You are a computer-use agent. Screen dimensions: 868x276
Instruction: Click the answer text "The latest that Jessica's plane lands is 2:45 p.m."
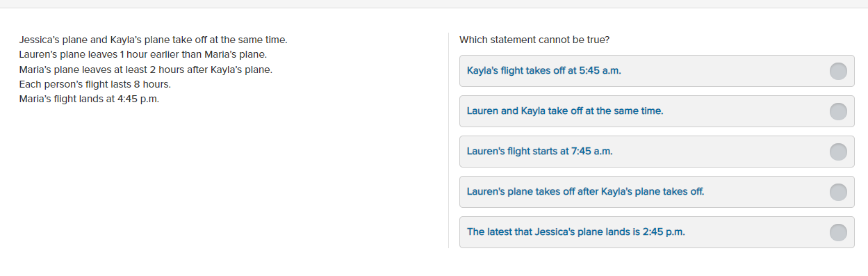click(x=575, y=232)
